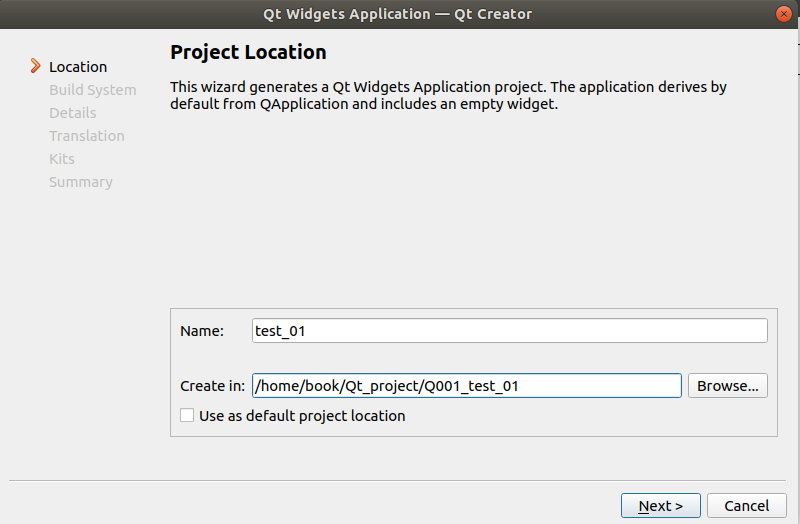Focus the Name field with test_01
Image resolution: width=800 pixels, height=524 pixels.
[x=509, y=331]
